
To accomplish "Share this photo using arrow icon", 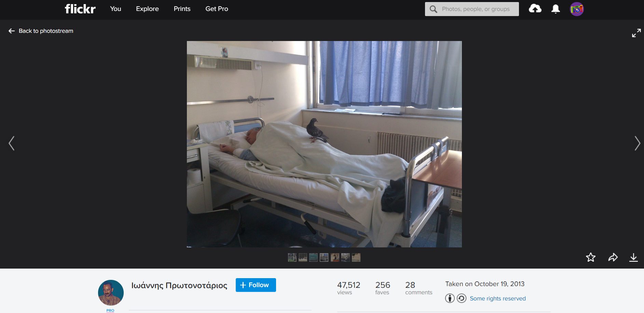I will 613,257.
